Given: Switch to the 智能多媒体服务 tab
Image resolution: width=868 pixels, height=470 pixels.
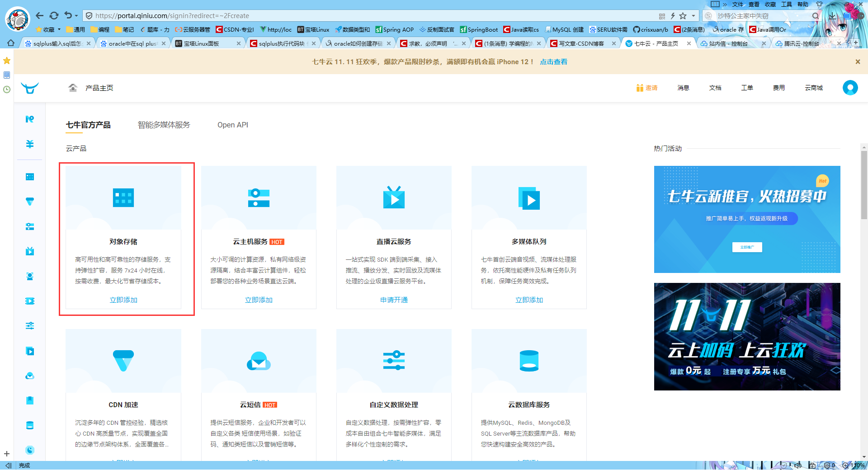Looking at the screenshot, I should [164, 125].
